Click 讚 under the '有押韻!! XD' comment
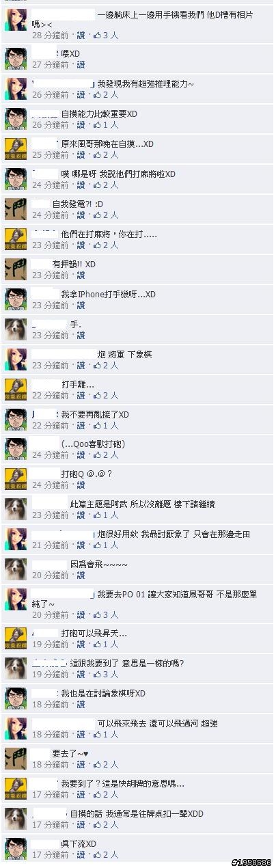Image resolution: width=276 pixels, height=868 pixels. (81, 275)
